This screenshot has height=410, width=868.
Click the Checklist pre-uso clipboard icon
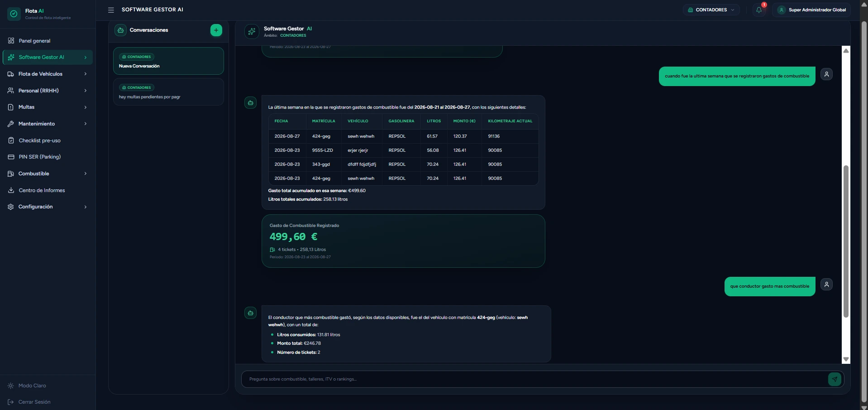click(11, 140)
